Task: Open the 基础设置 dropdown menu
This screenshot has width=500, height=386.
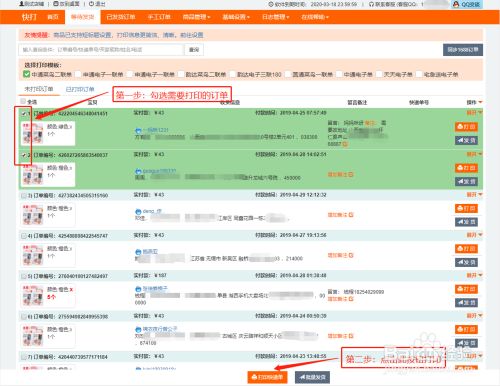Action: [x=236, y=17]
